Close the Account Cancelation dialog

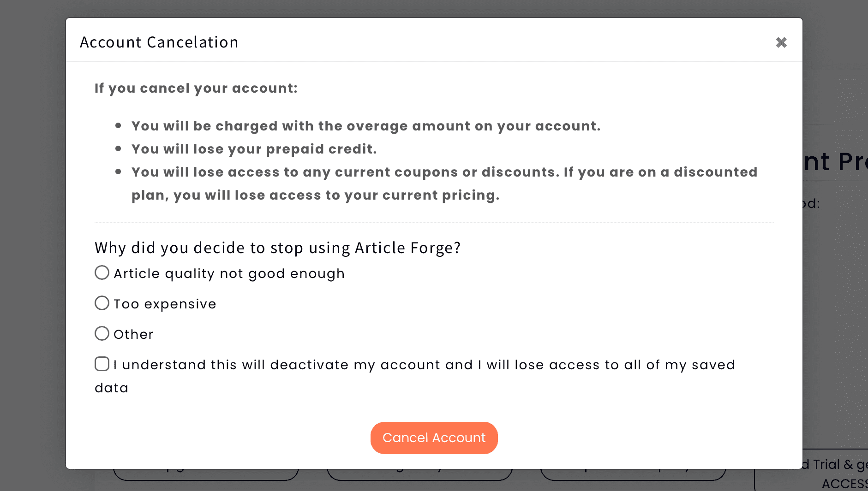pos(781,42)
